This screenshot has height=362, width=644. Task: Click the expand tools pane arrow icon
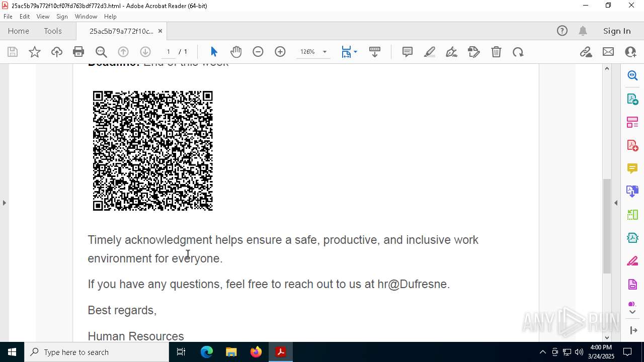(633, 330)
